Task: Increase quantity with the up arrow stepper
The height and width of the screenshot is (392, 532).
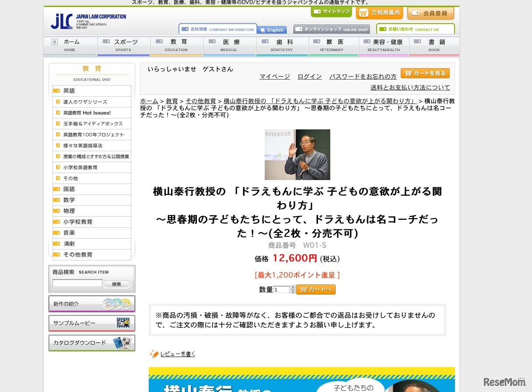Action: 293,287
